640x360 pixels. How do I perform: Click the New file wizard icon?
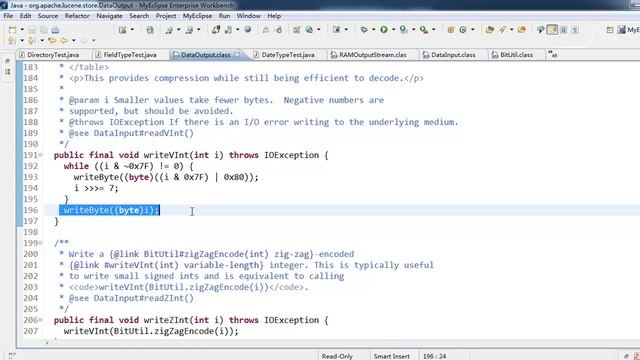(13, 30)
